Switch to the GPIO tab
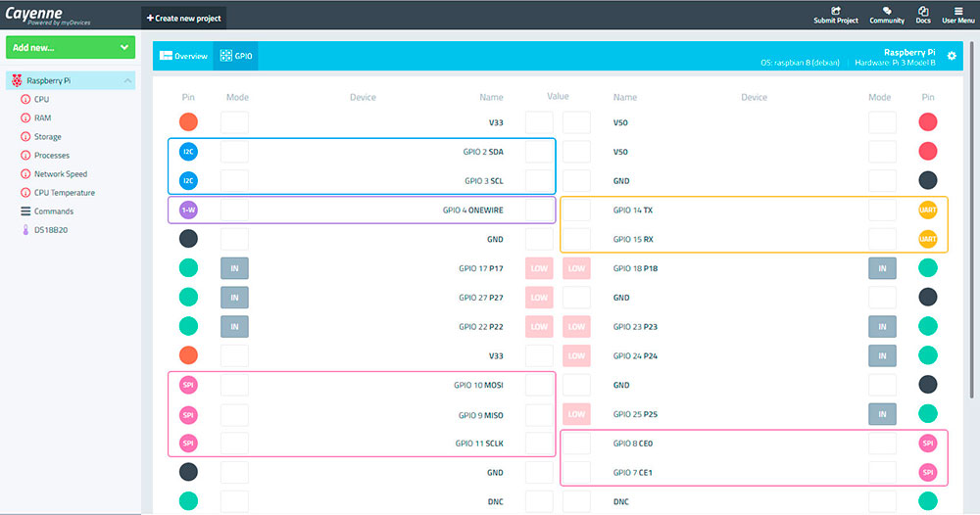The width and height of the screenshot is (980, 515). point(236,57)
